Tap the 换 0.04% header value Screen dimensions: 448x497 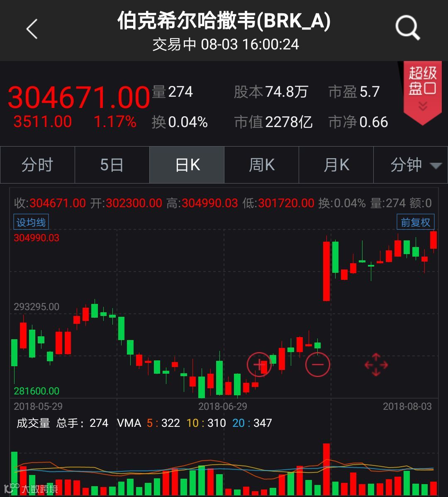[x=180, y=122]
